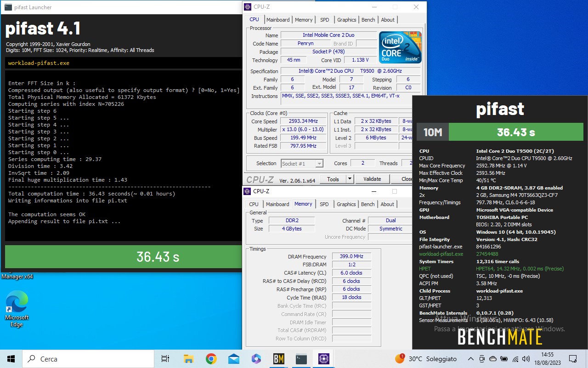Select CPU tab in upper CPU-Z window
This screenshot has height=368, width=588.
pyautogui.click(x=254, y=19)
